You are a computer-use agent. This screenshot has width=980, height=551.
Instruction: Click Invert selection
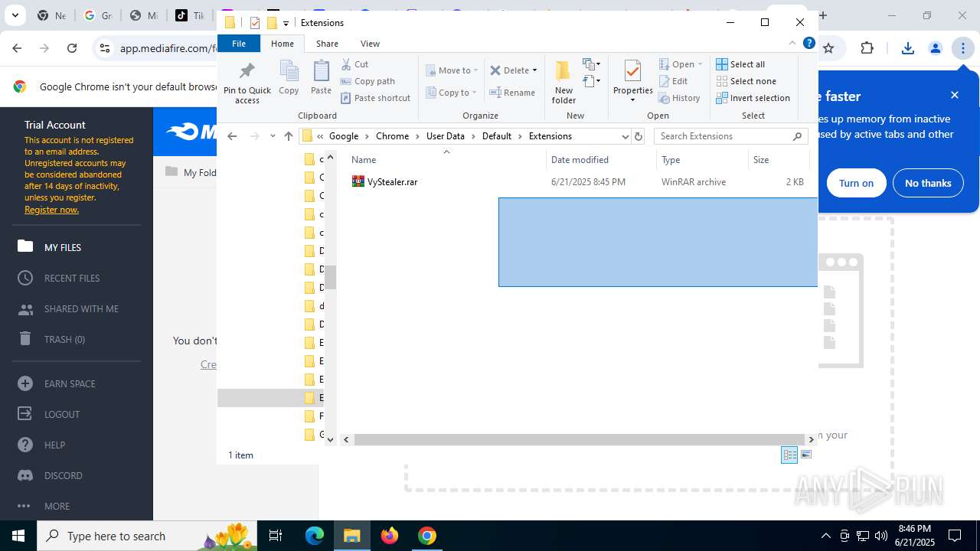point(753,98)
